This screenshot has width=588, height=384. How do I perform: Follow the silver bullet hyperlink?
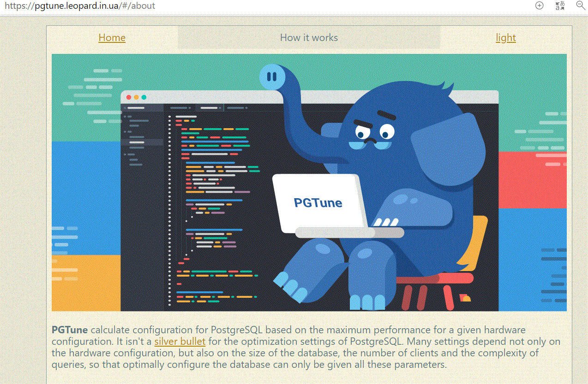180,342
